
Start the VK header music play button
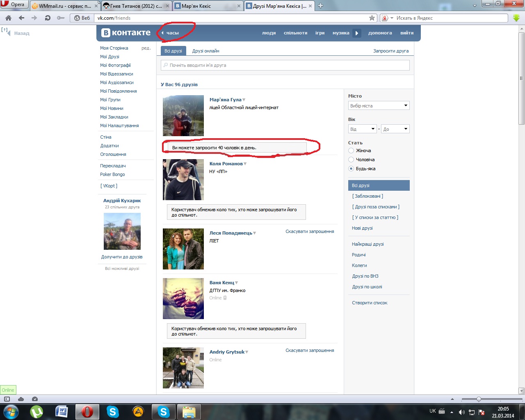tap(357, 33)
